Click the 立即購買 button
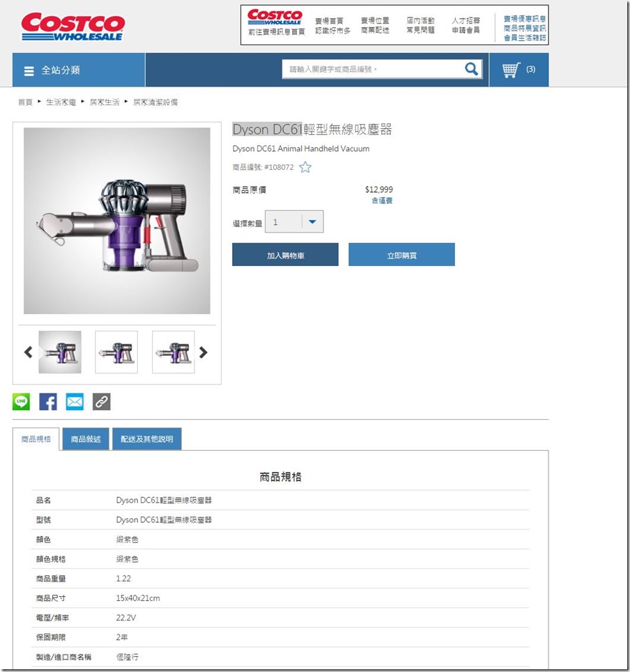This screenshot has width=630, height=672. tap(401, 255)
